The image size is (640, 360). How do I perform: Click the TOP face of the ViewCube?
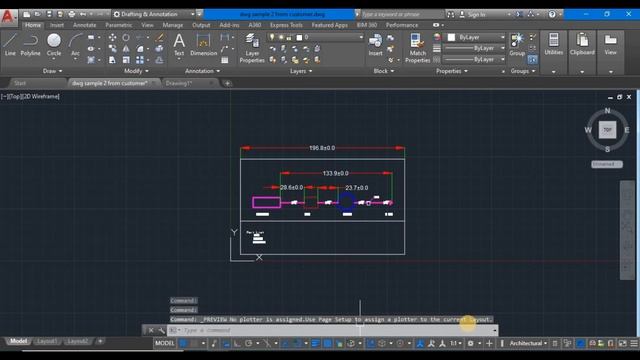(607, 130)
